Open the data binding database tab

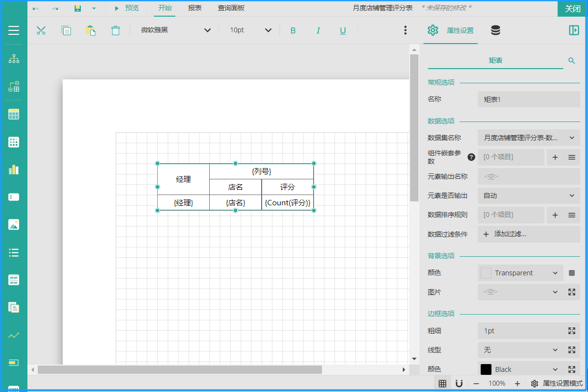point(495,30)
